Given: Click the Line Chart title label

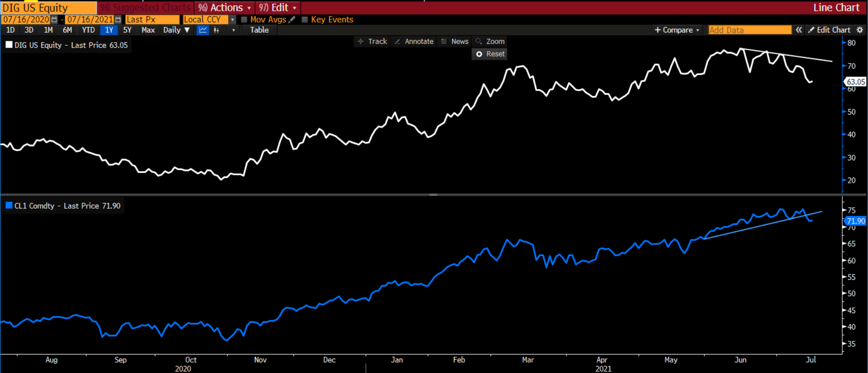Looking at the screenshot, I should (x=836, y=8).
